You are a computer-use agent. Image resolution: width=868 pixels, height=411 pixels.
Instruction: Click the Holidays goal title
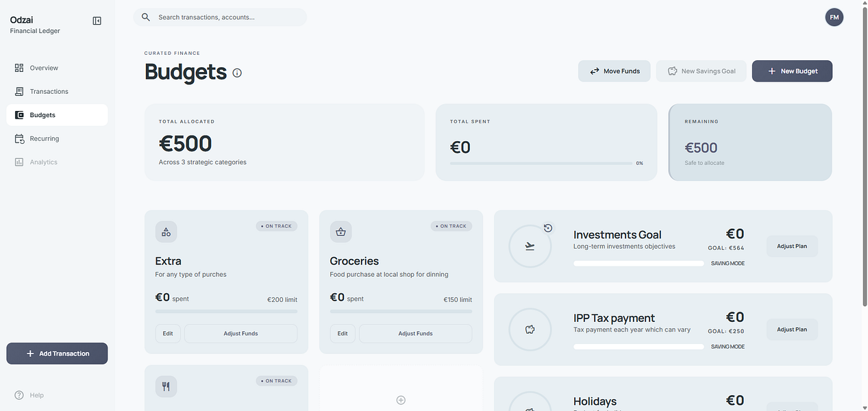coord(595,401)
